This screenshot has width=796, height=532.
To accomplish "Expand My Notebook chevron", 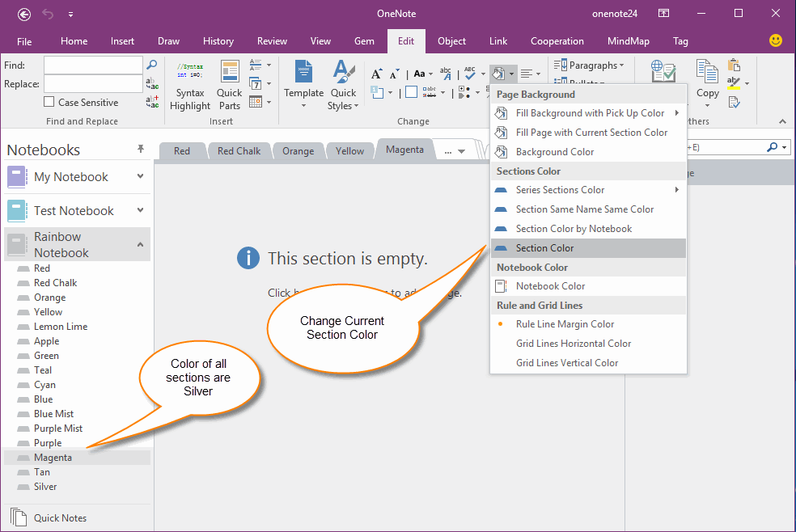I will pyautogui.click(x=141, y=176).
